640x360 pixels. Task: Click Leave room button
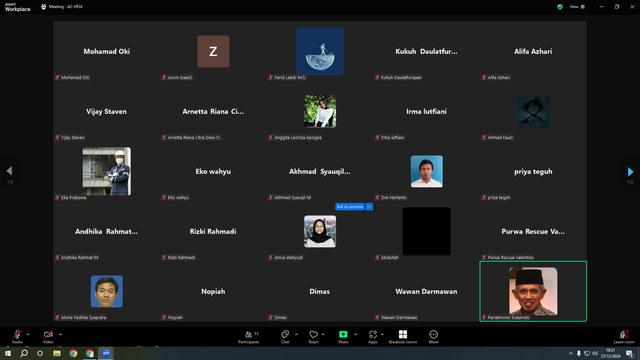coord(624,337)
